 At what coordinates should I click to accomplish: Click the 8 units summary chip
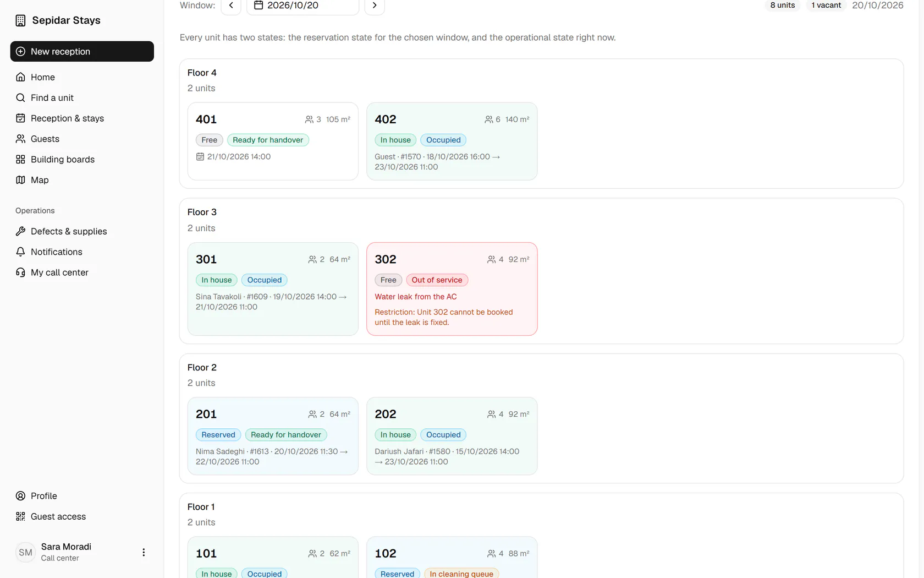point(783,6)
